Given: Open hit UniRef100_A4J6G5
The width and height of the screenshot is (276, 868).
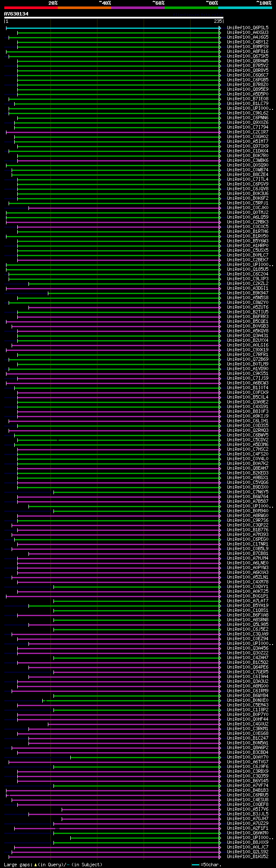Looking at the screenshot, I should click(248, 37).
